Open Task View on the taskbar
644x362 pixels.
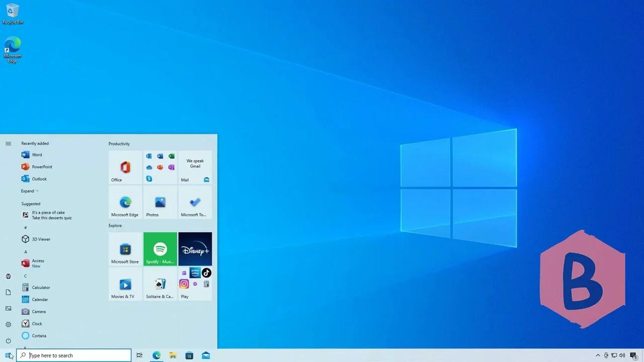[139, 355]
